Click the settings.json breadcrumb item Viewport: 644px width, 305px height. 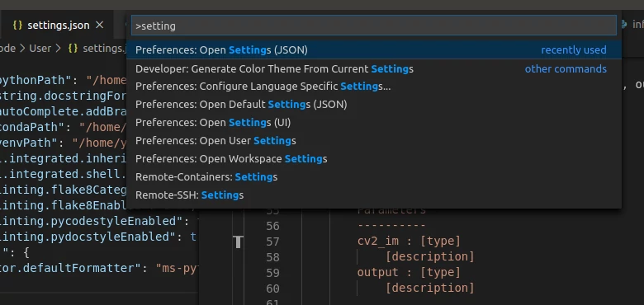pyautogui.click(x=104, y=49)
